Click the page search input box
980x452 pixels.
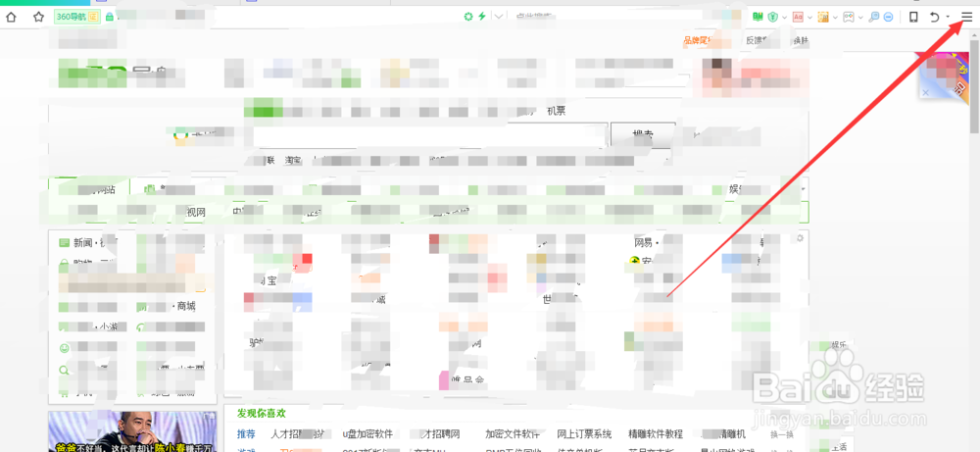point(430,135)
